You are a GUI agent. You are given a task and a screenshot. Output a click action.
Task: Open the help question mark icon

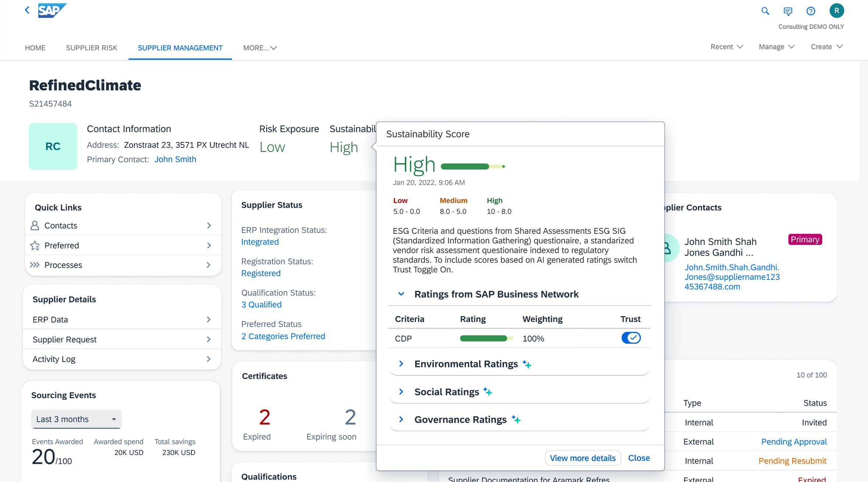[810, 11]
